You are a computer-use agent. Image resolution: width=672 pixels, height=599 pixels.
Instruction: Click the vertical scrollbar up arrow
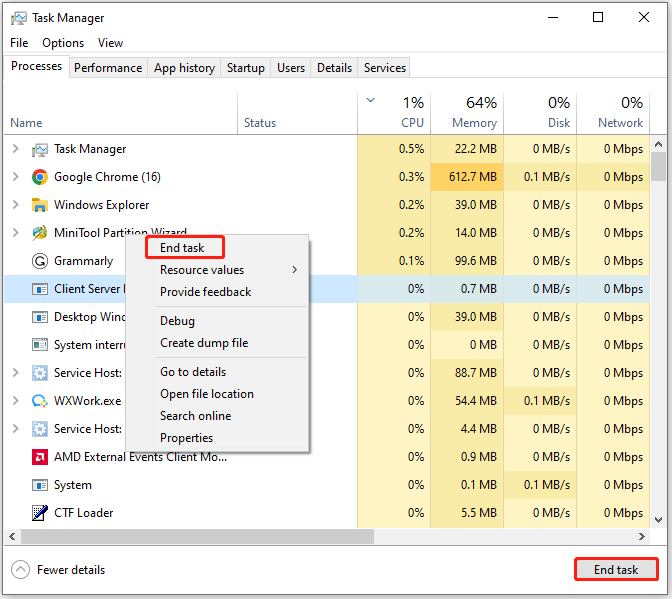click(659, 144)
